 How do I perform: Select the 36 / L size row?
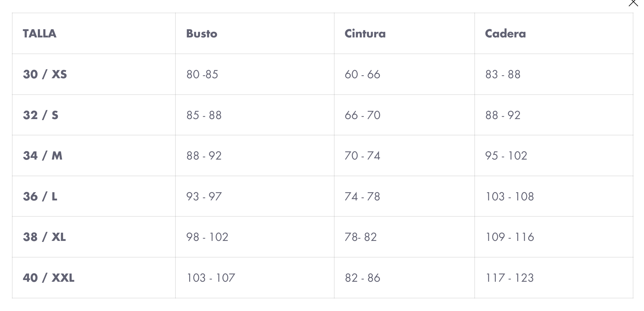tap(323, 196)
